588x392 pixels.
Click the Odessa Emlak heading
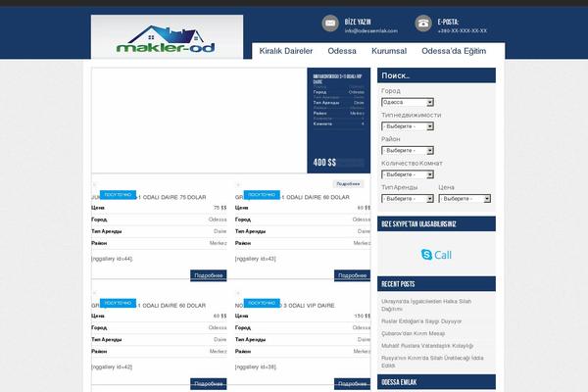pyautogui.click(x=436, y=382)
